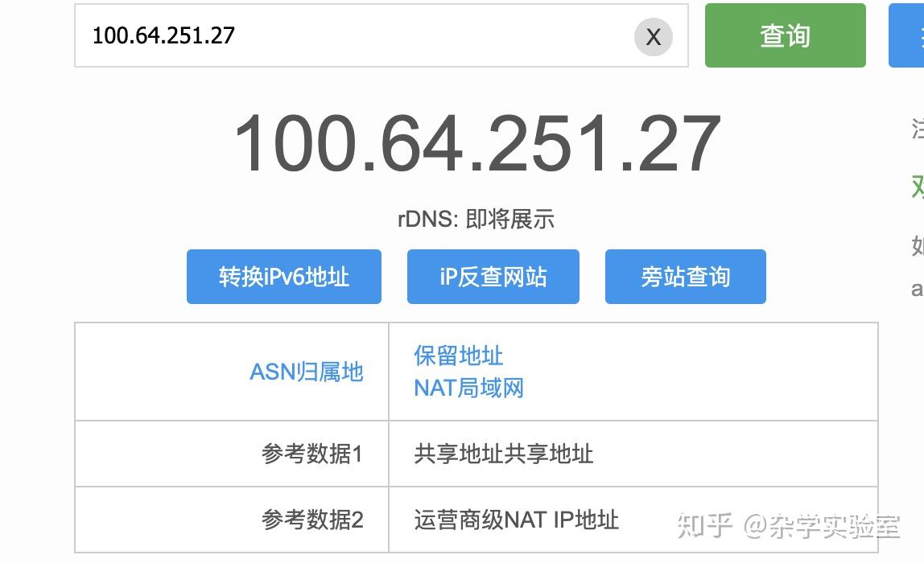Open the ASN归属地 link
924x563 pixels.
(306, 372)
